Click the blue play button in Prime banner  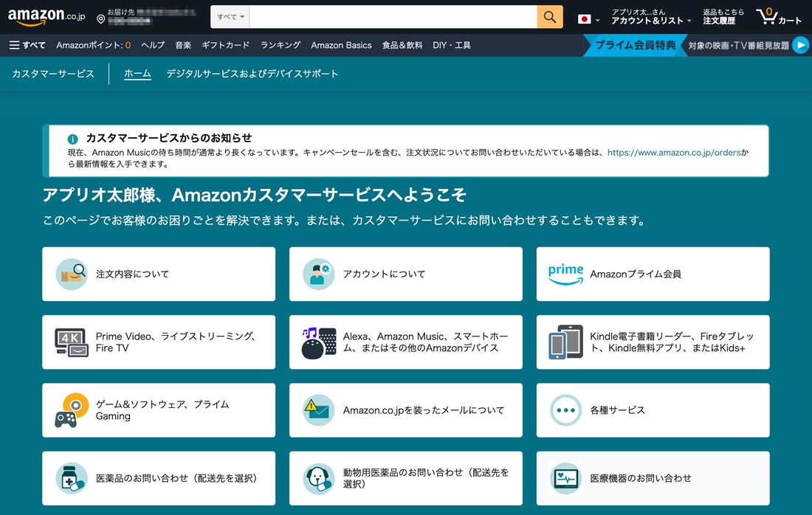point(801,45)
